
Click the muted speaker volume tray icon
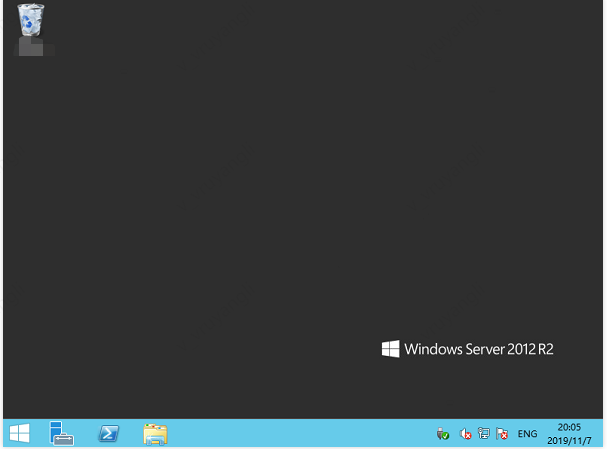click(x=465, y=434)
